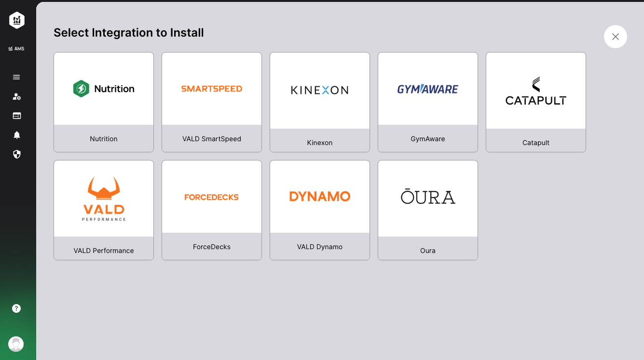Click the hexagon app logo in sidebar
This screenshot has width=644, height=360.
click(x=16, y=20)
